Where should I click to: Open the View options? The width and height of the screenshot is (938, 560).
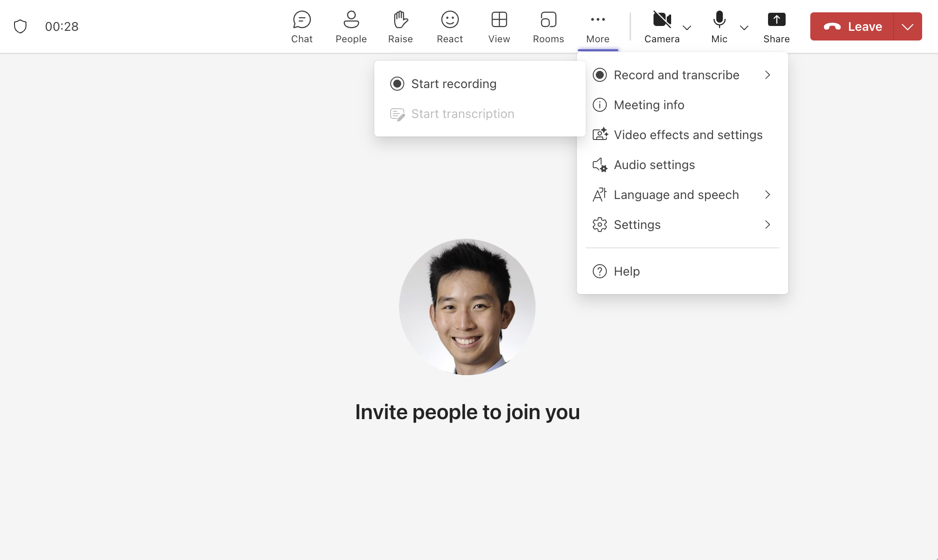[499, 26]
